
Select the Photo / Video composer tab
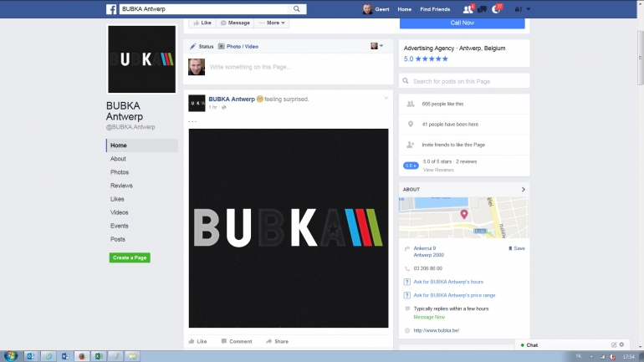(238, 46)
